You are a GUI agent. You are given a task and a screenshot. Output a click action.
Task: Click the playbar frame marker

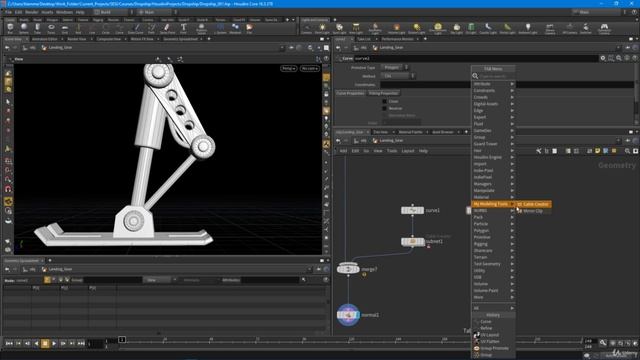(122, 340)
